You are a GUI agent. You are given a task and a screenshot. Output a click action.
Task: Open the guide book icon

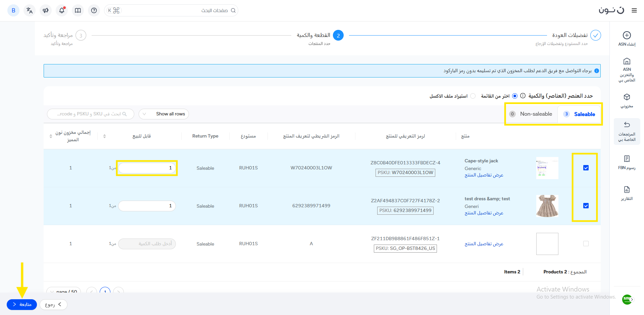point(78,10)
